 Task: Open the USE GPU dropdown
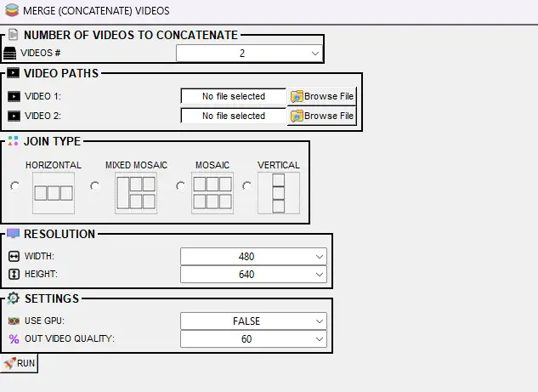pos(253,321)
